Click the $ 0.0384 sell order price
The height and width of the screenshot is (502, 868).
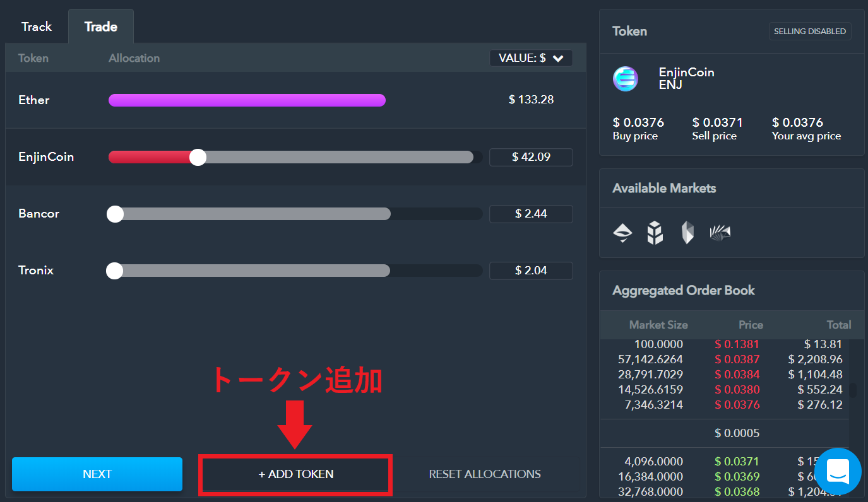(737, 375)
